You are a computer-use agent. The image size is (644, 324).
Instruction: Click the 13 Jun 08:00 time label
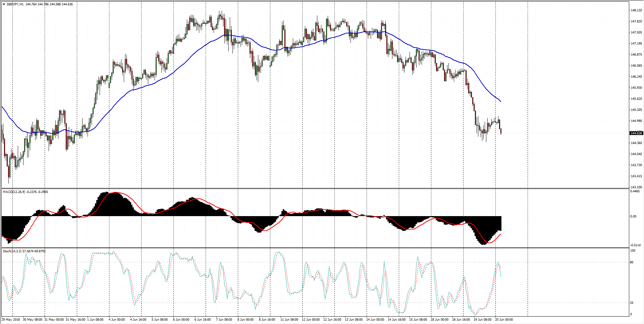coord(354,320)
